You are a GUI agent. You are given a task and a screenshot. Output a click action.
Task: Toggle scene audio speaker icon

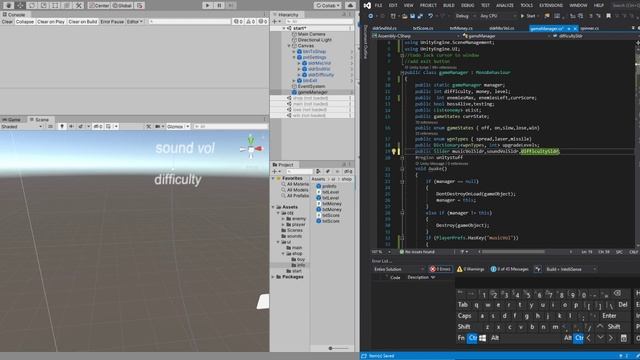[x=71, y=127]
